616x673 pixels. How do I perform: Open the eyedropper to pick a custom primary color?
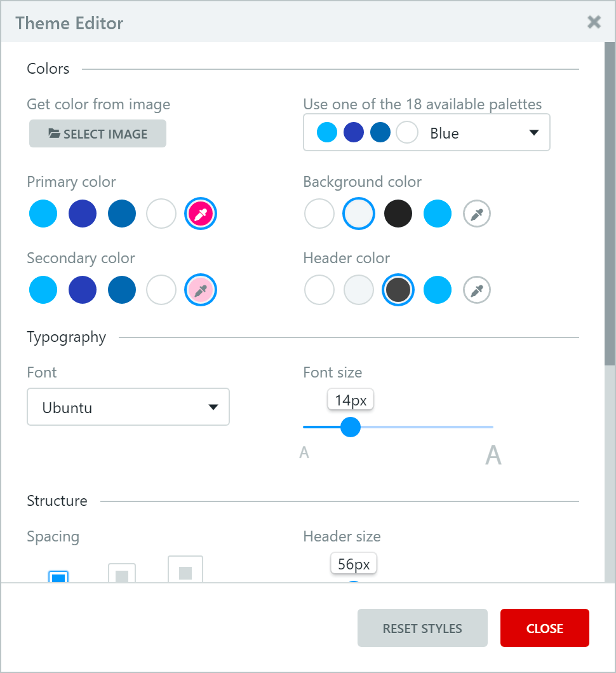200,214
